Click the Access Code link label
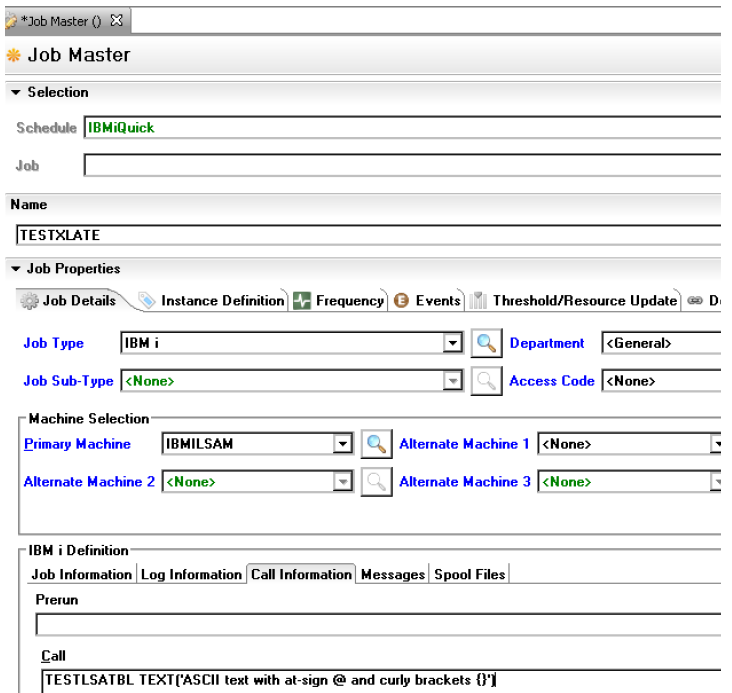The height and width of the screenshot is (693, 732). (552, 381)
